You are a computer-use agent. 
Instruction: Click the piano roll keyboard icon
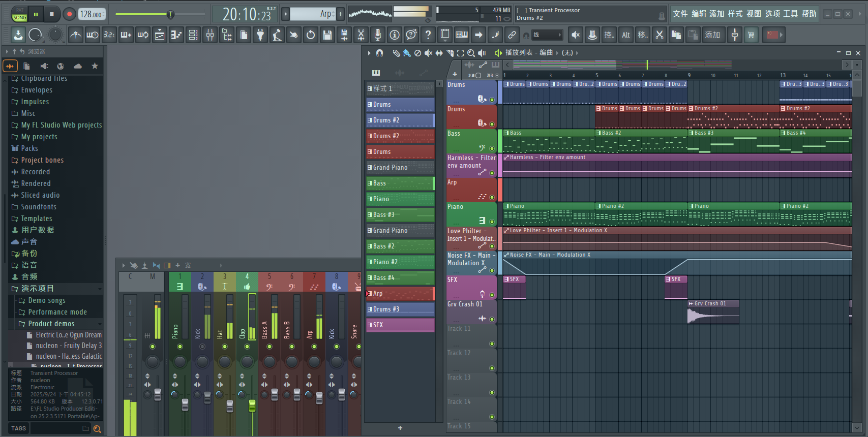click(x=462, y=35)
